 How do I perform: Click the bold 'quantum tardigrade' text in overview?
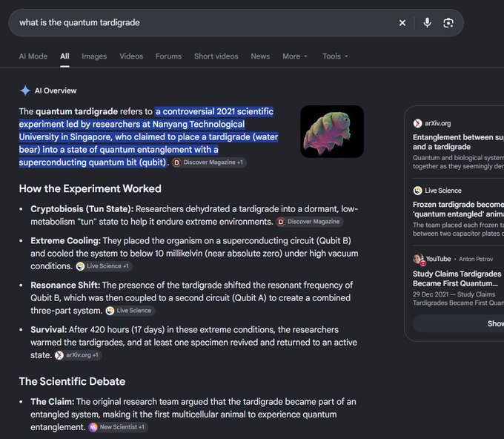76,111
